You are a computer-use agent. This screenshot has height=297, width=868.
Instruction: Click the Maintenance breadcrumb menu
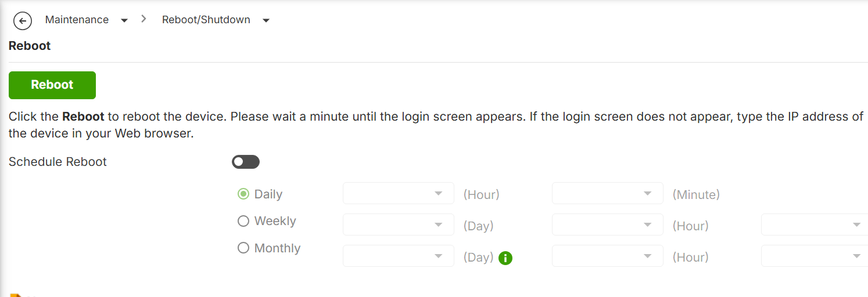[x=77, y=20]
